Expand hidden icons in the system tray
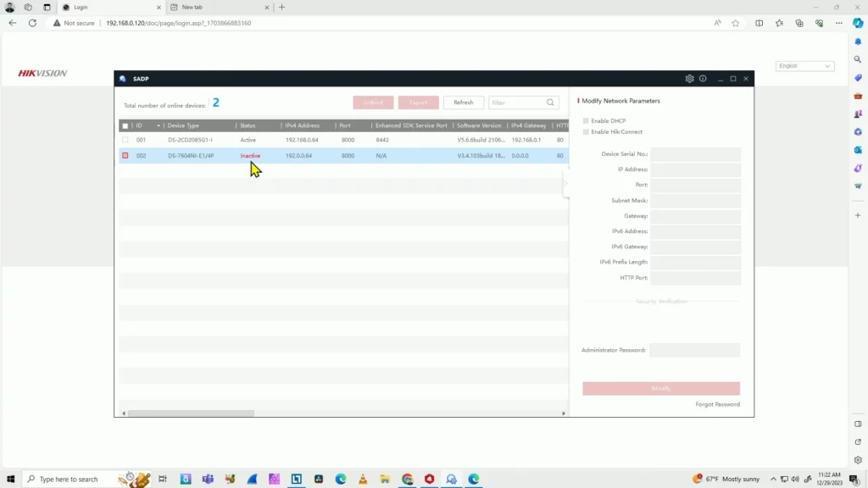Image resolution: width=868 pixels, height=488 pixels. 773,479
